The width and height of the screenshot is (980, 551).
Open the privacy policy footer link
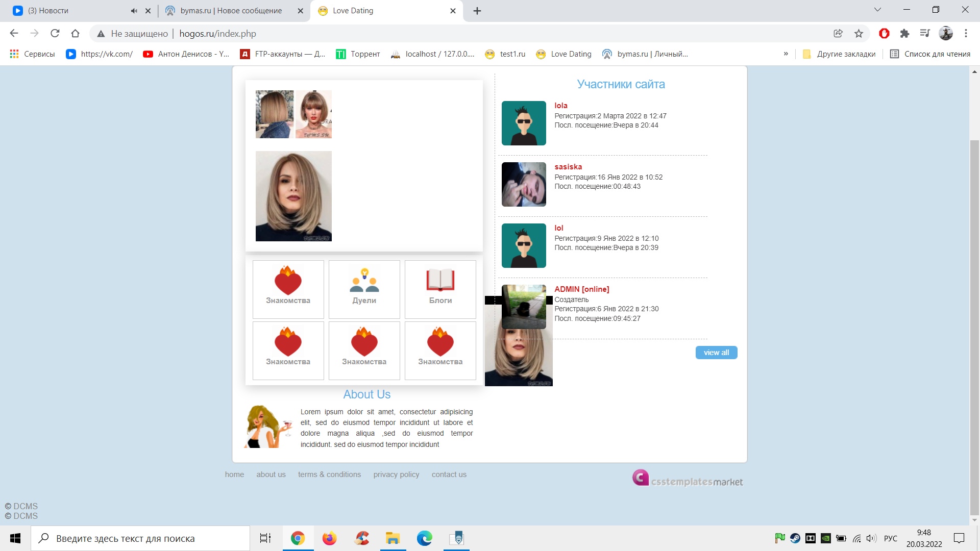point(396,474)
